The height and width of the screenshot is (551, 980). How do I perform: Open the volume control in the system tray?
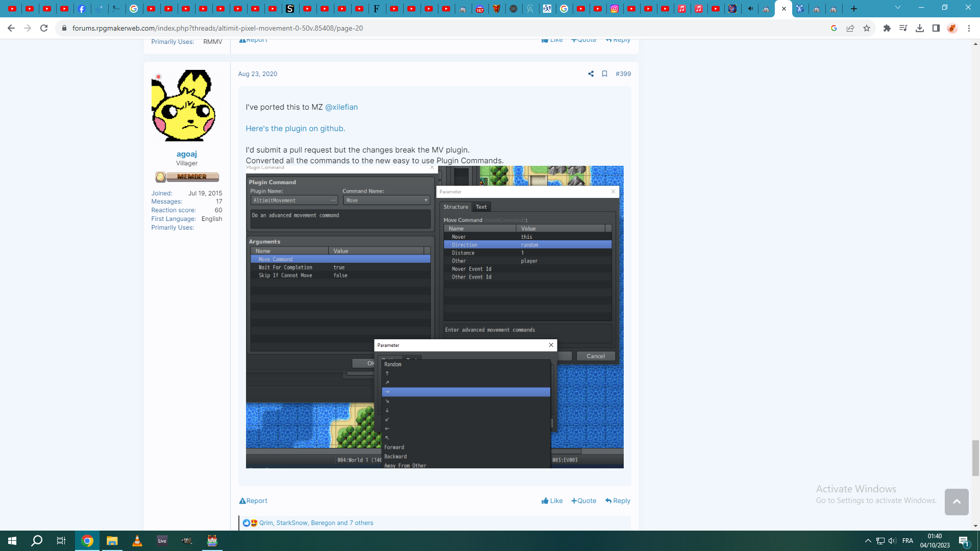point(892,541)
